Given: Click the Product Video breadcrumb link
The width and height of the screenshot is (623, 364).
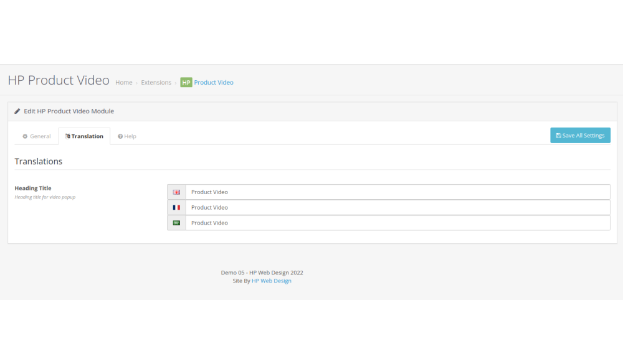Looking at the screenshot, I should 214,83.
